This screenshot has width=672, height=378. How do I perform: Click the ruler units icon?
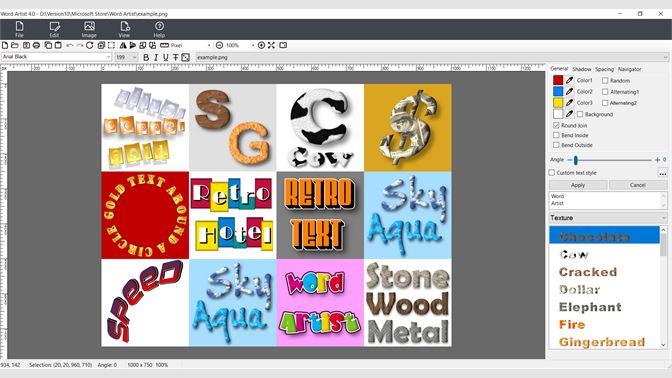164,45
